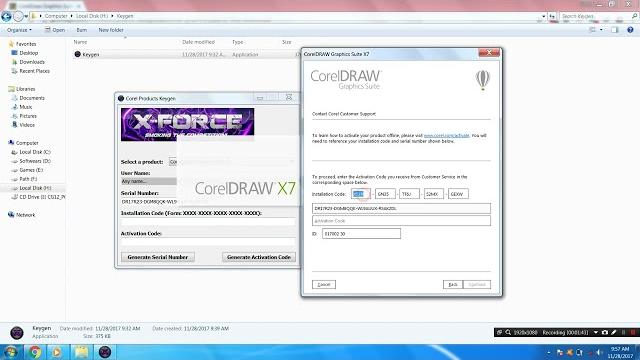Click Cancel in CorelDRAW dialog

[x=324, y=284]
